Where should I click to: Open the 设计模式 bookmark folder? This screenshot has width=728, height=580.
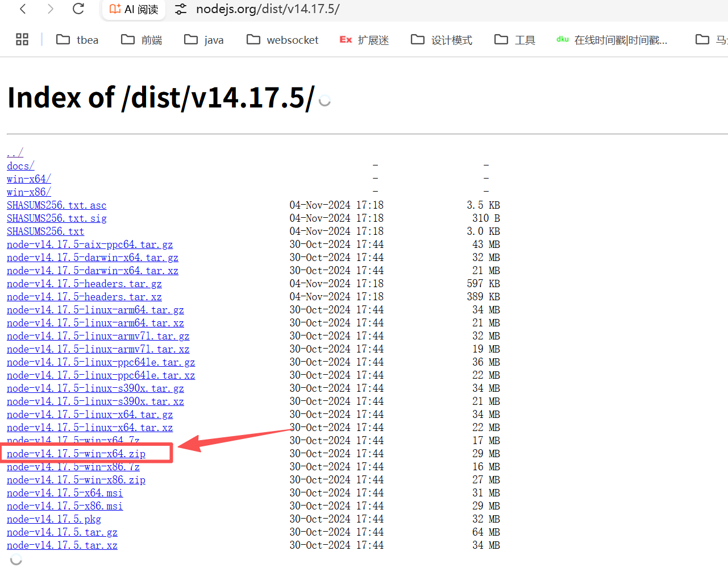[x=442, y=40]
